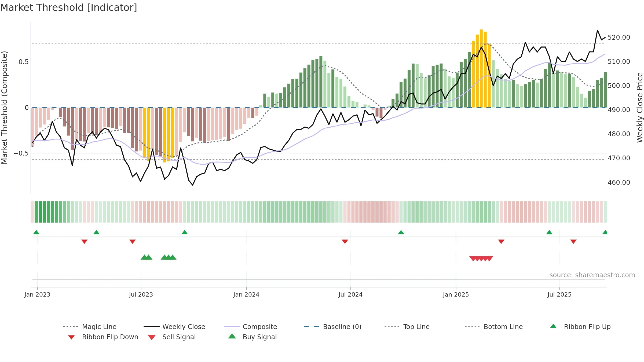Click the last ribbon flip up marker at the chart's right edge

pos(605,232)
